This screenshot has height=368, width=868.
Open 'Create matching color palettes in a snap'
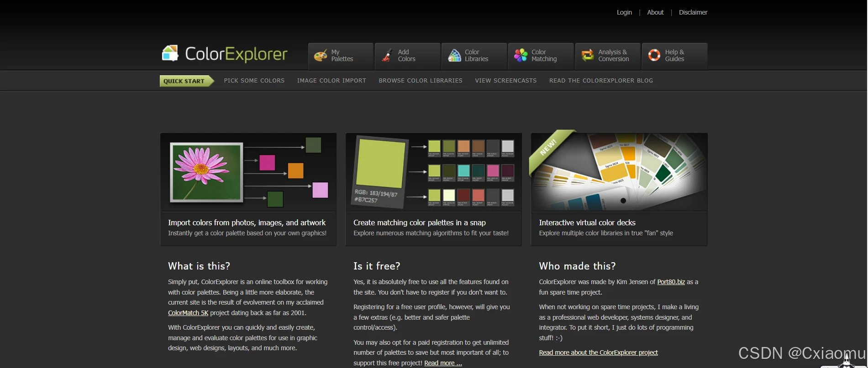click(419, 223)
